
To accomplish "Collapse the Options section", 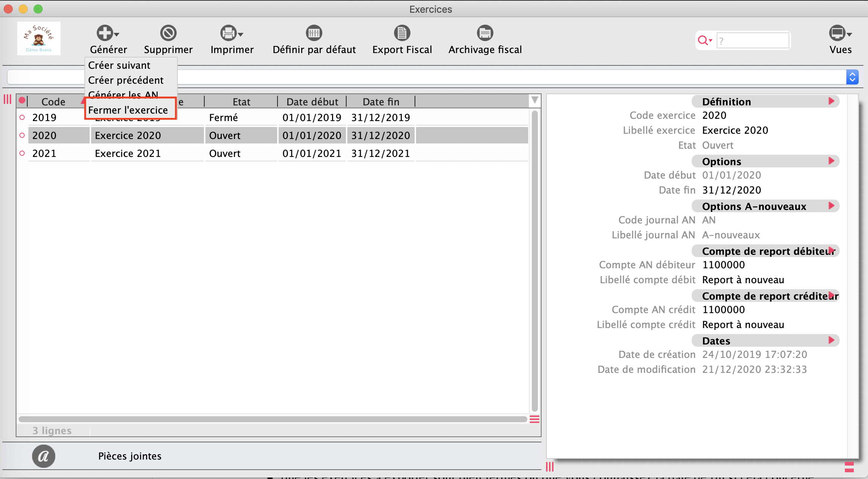I will [831, 161].
